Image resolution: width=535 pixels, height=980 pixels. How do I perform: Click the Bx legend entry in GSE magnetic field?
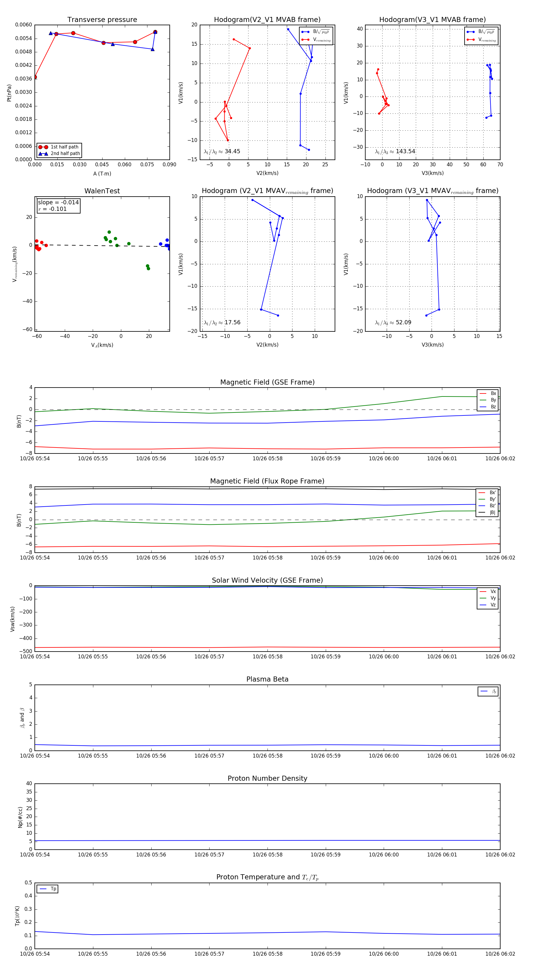(x=488, y=393)
